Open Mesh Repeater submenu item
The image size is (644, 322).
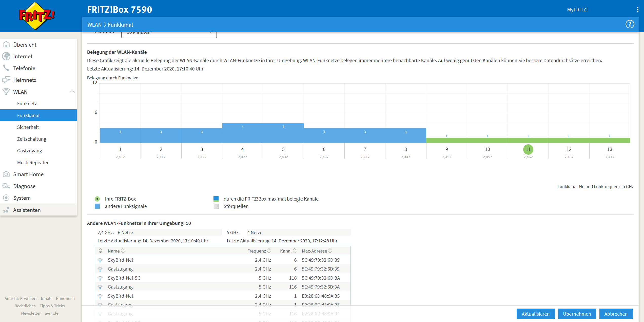click(x=33, y=163)
